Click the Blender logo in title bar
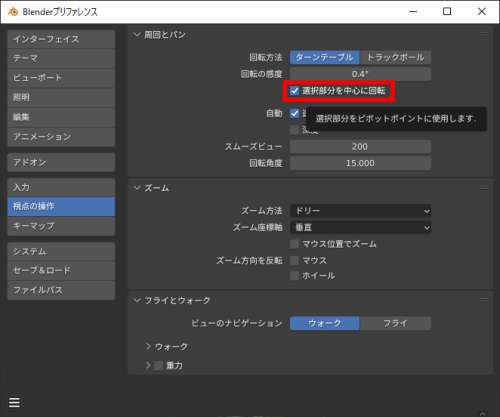Image resolution: width=500 pixels, height=417 pixels. point(13,12)
